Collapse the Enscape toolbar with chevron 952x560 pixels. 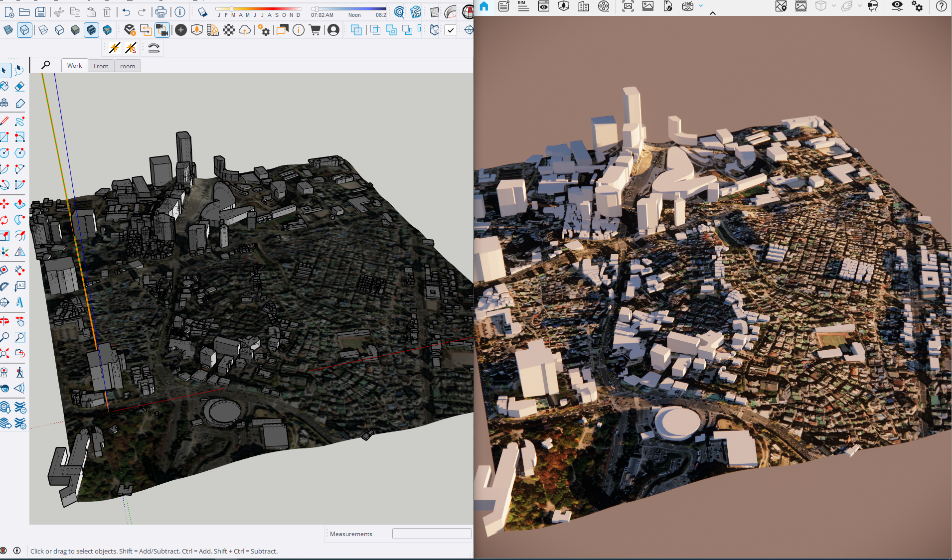pos(713,13)
